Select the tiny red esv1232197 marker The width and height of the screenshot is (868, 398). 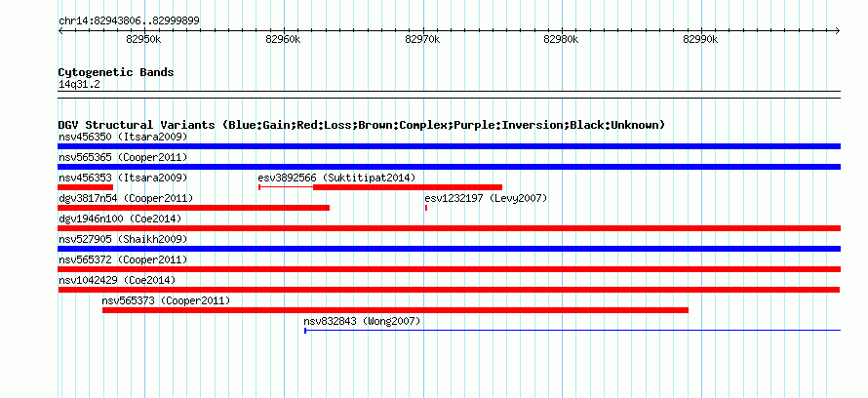[425, 208]
